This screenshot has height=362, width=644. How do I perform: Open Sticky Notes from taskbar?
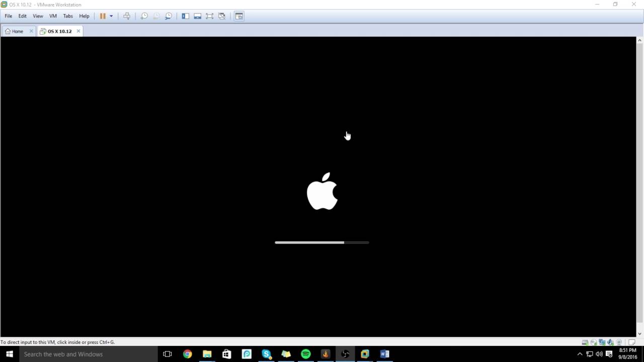pos(286,354)
